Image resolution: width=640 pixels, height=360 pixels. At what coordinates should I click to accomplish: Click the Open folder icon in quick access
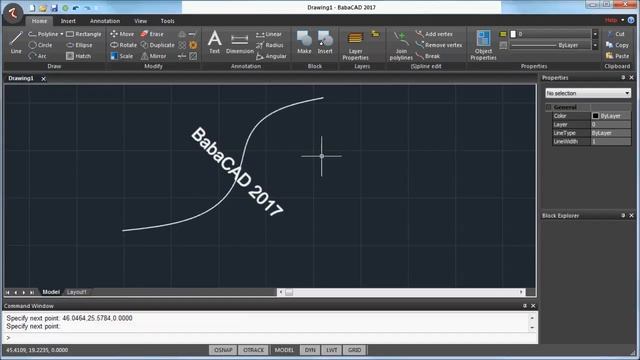pyautogui.click(x=43, y=8)
